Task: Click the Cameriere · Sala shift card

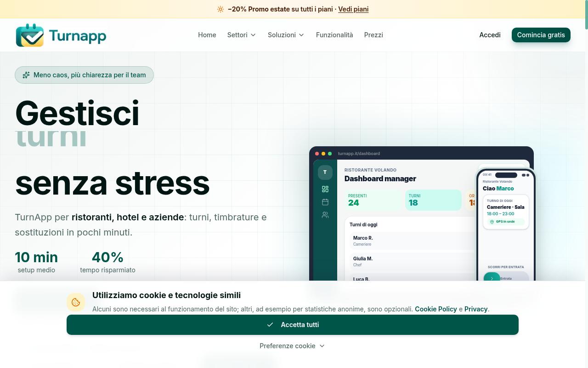Action: pyautogui.click(x=506, y=212)
